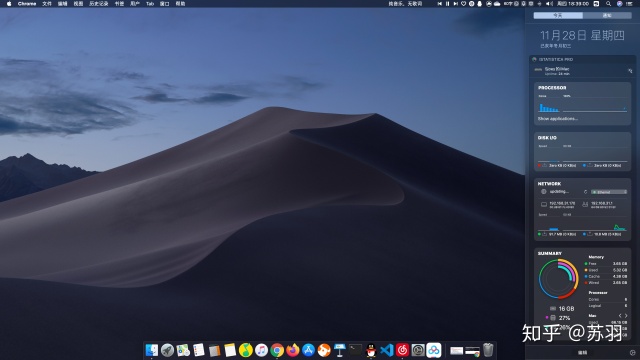Click the 编辑 (Edit) button at panel bottom

[x=582, y=353]
